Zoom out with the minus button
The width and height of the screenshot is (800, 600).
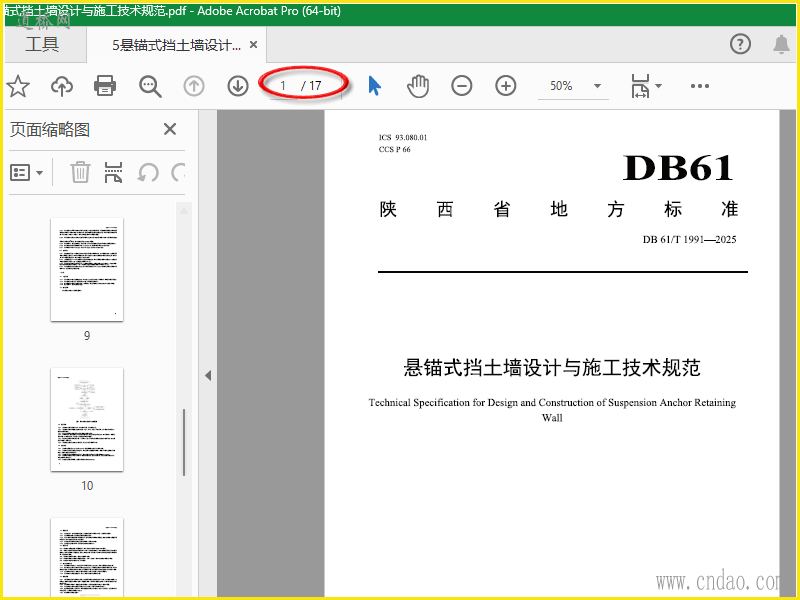point(462,86)
